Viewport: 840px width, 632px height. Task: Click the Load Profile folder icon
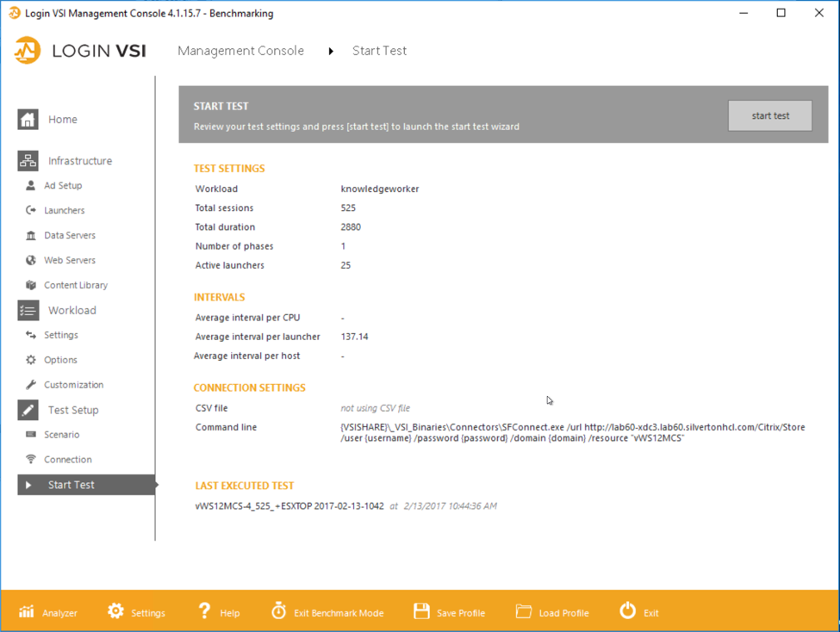(x=524, y=611)
